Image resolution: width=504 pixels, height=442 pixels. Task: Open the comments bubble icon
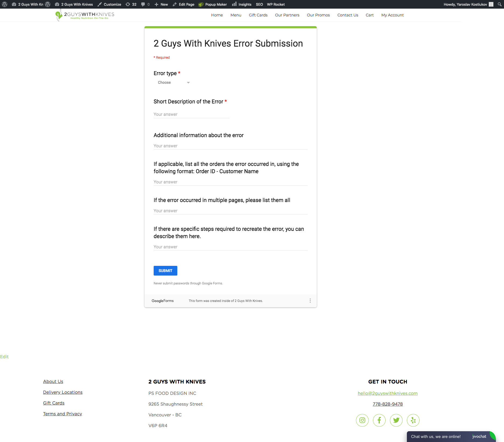click(x=145, y=4)
